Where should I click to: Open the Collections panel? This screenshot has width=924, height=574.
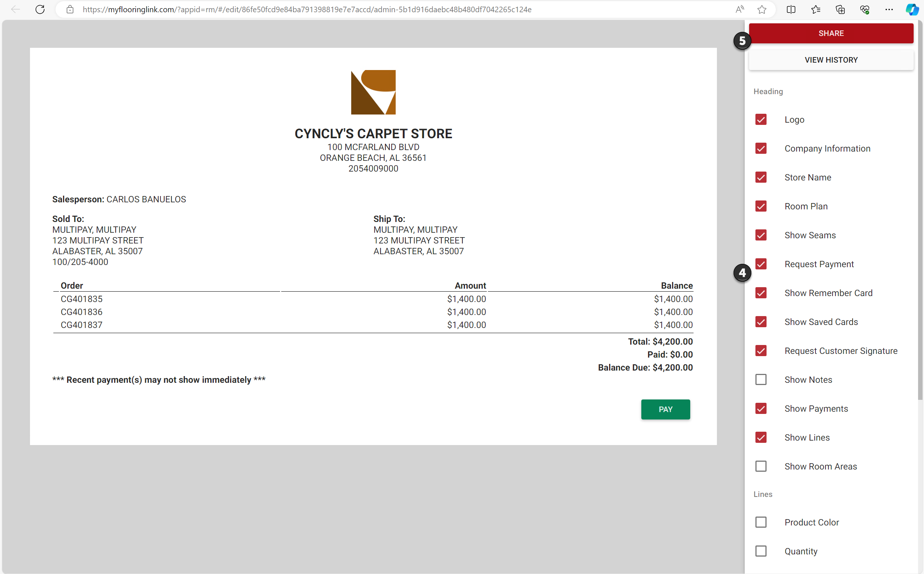[x=840, y=10]
